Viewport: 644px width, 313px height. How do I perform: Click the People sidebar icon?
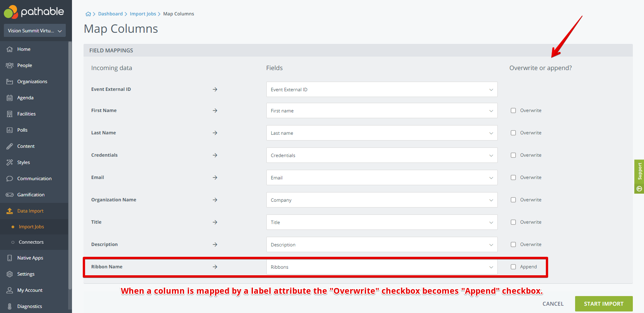[10, 65]
